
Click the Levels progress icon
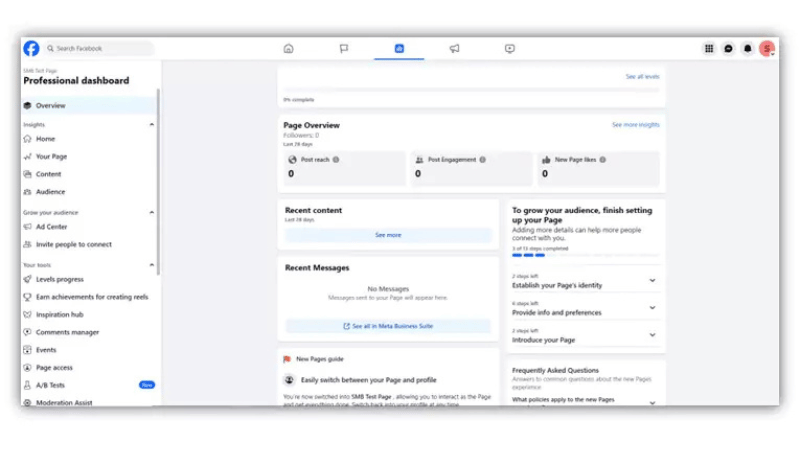point(28,279)
